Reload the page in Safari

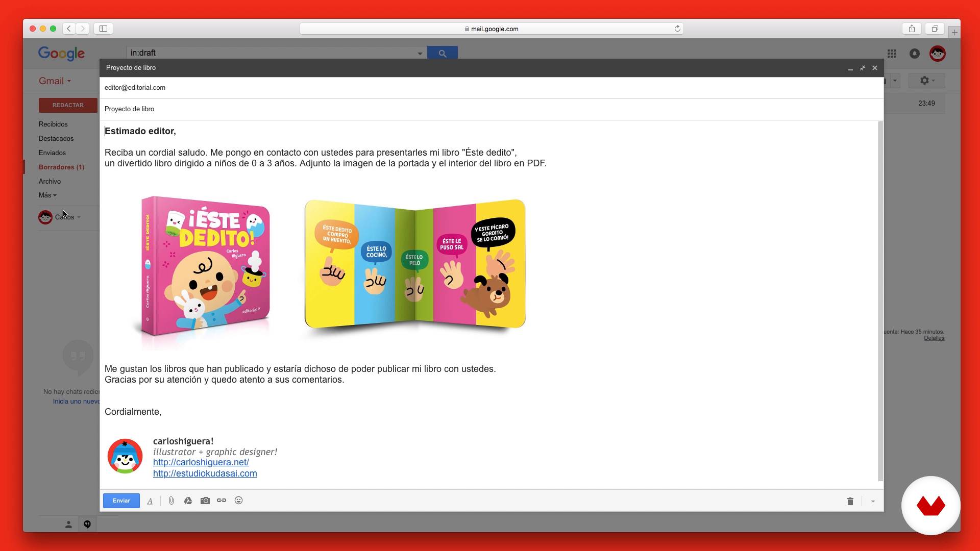[x=677, y=29]
